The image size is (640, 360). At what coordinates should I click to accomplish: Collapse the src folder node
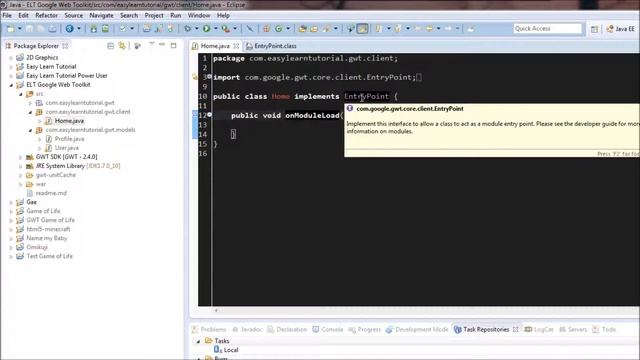click(21, 94)
